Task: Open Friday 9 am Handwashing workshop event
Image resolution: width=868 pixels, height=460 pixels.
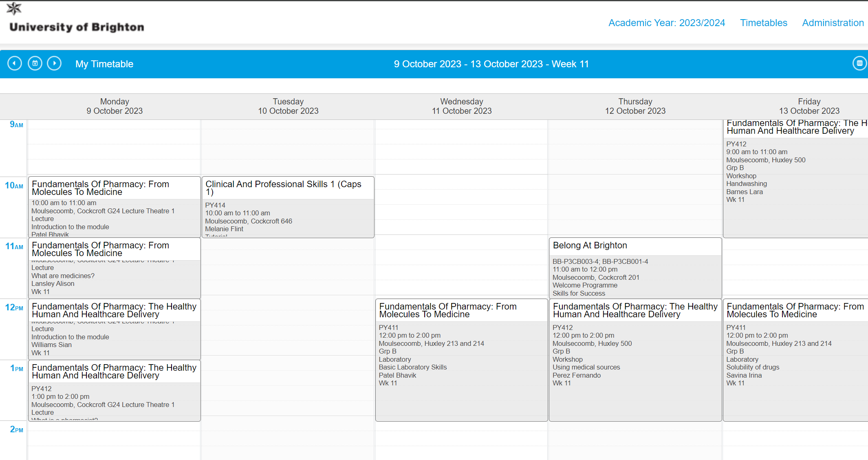Action: pos(795,179)
